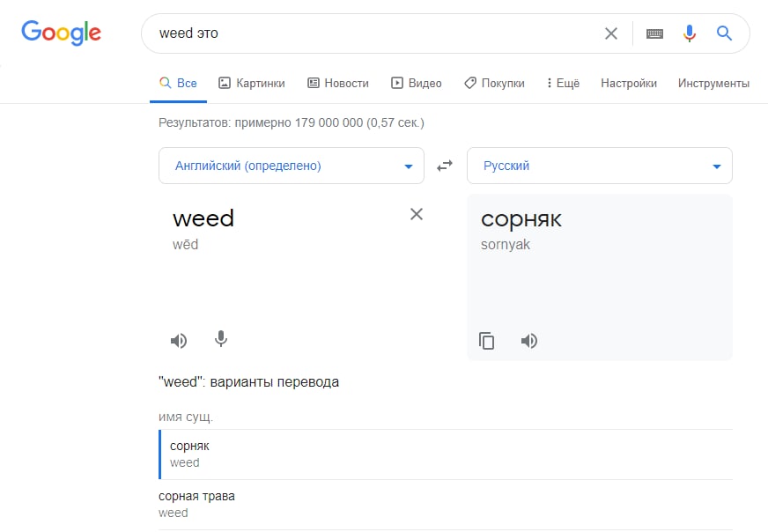Select the 'сорная трава' variant row
The image size is (768, 532).
tap(446, 505)
